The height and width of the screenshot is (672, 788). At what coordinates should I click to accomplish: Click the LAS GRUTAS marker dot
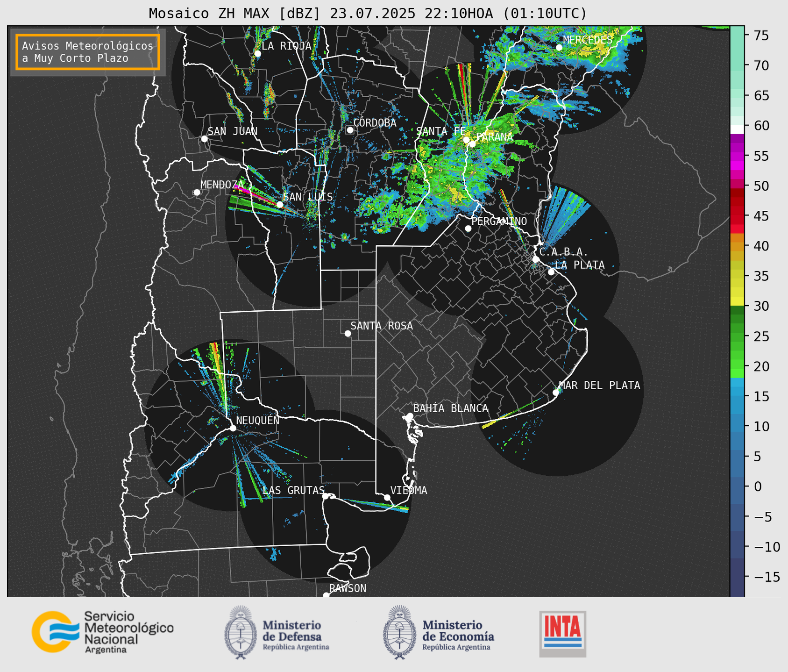tap(326, 496)
